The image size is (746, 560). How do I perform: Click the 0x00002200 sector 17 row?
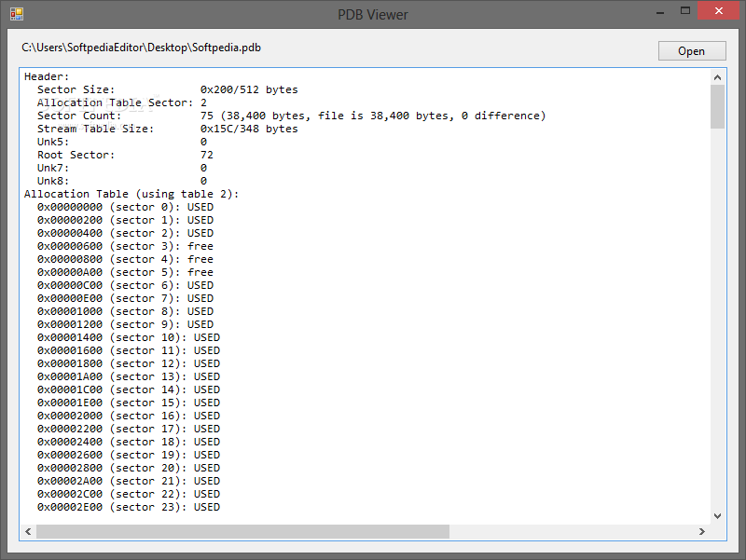pyautogui.click(x=129, y=429)
